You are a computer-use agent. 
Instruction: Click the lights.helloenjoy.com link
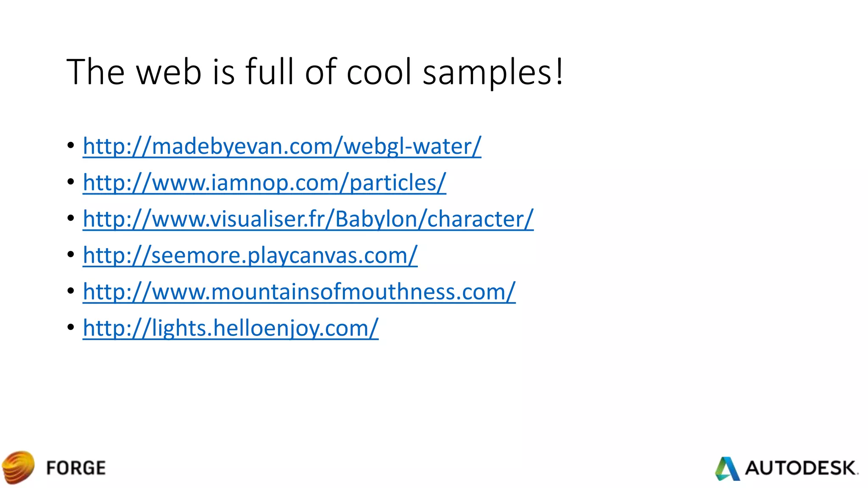(231, 328)
